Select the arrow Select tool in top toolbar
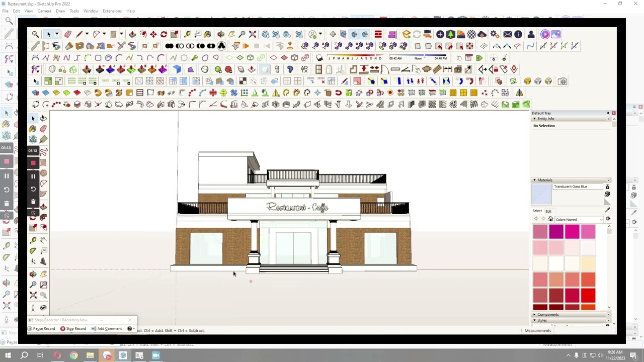 point(49,34)
